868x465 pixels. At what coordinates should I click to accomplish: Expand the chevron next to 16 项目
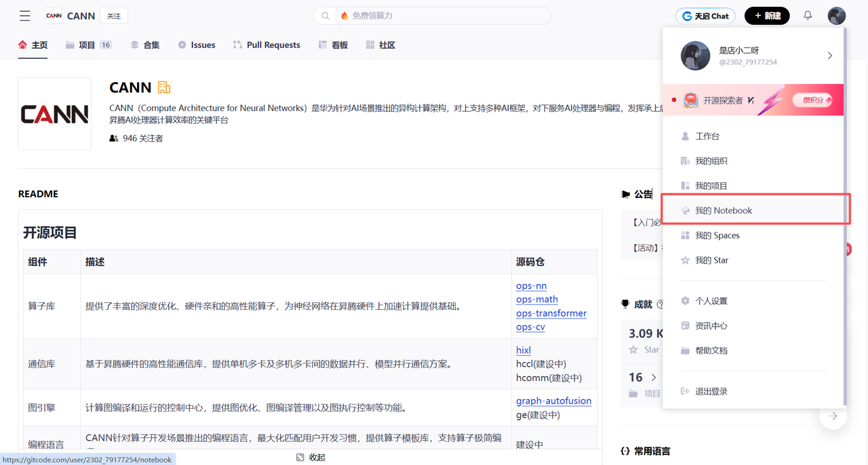(654, 378)
